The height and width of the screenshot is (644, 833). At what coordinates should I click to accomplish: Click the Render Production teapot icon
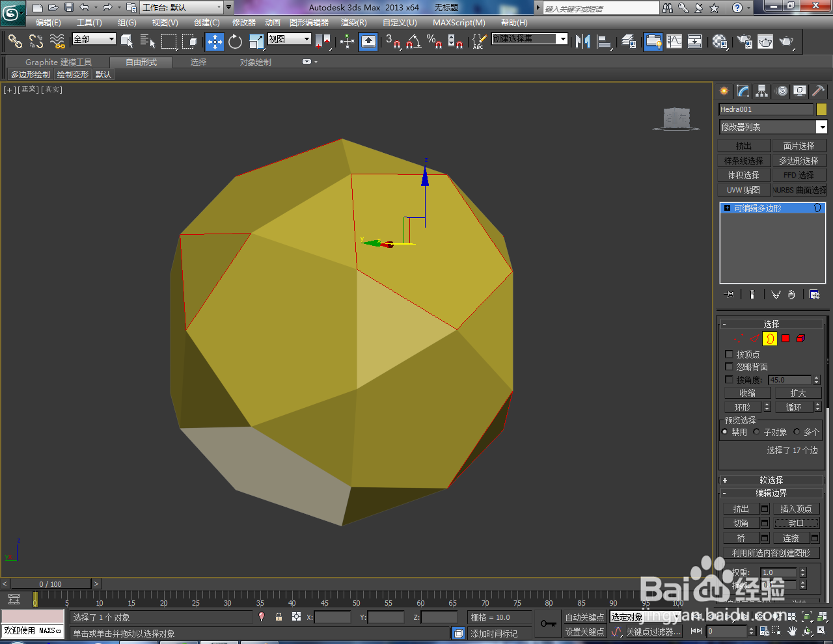click(x=787, y=42)
